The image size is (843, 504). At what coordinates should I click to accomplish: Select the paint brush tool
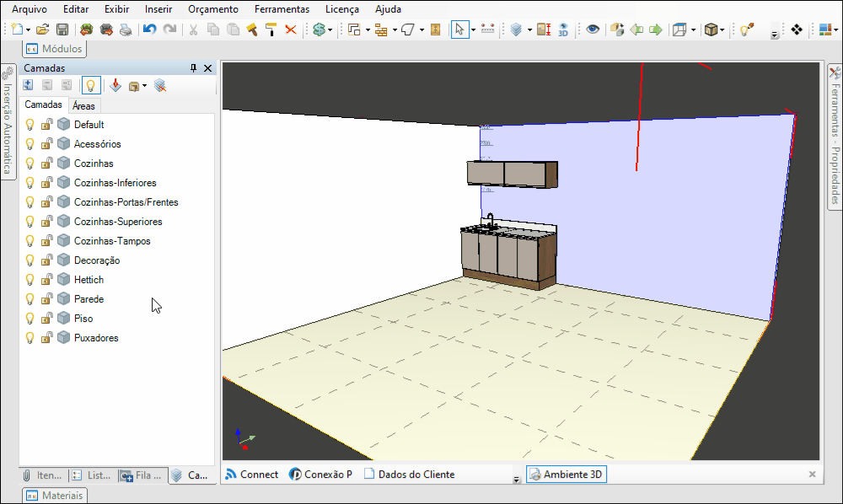251,29
